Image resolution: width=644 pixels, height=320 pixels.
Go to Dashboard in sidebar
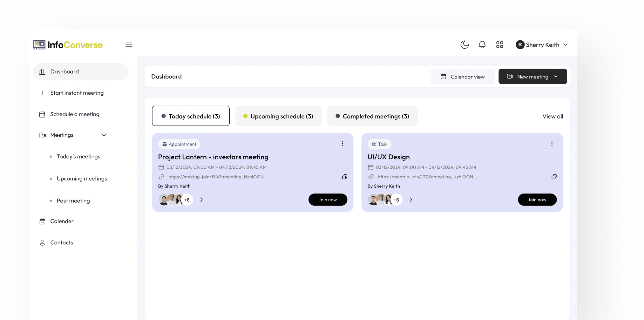pos(81,72)
